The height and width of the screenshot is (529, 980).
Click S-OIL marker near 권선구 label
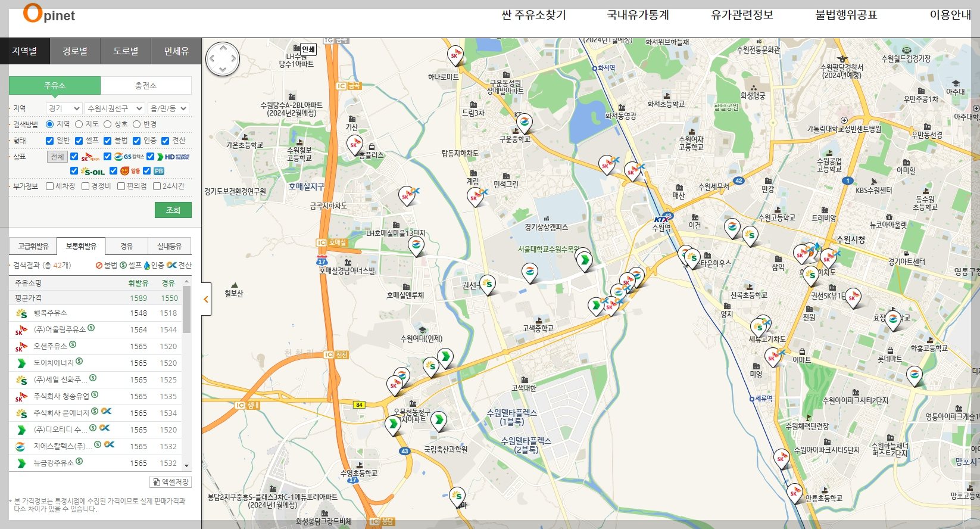coord(488,285)
